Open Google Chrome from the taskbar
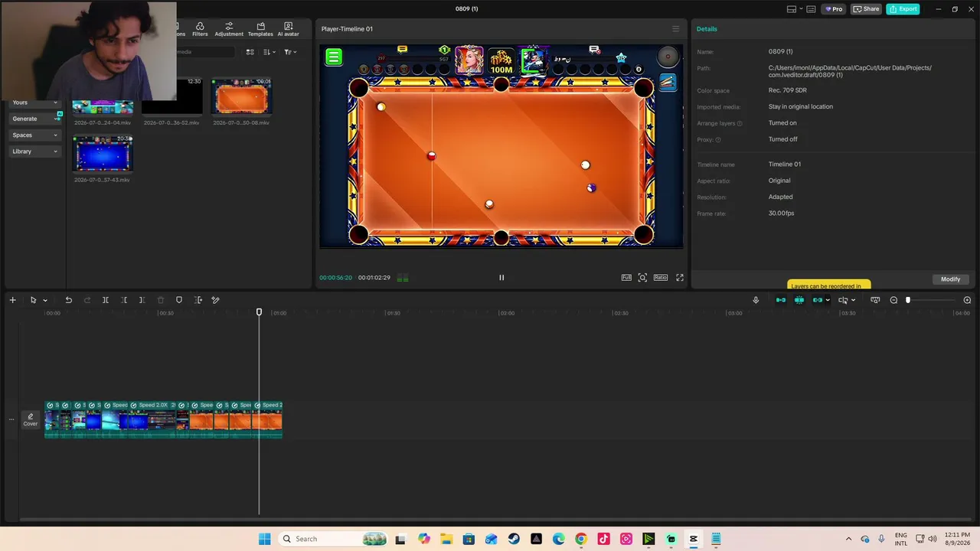 pyautogui.click(x=581, y=539)
